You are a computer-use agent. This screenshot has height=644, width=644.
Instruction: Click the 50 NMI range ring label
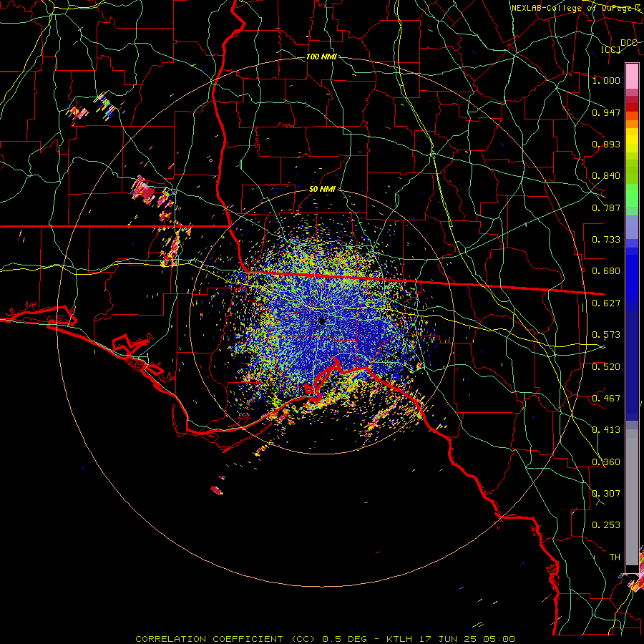pos(322,189)
